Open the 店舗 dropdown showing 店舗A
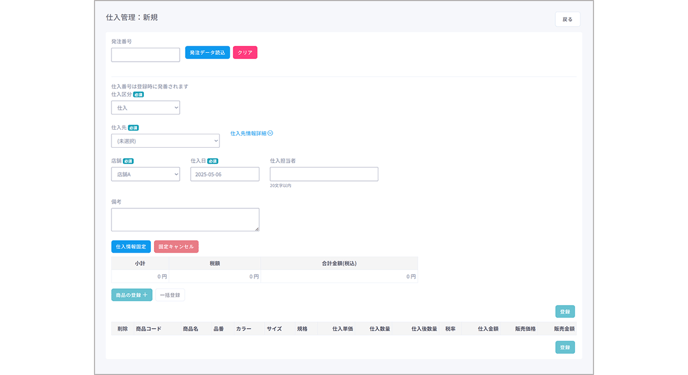 click(145, 174)
